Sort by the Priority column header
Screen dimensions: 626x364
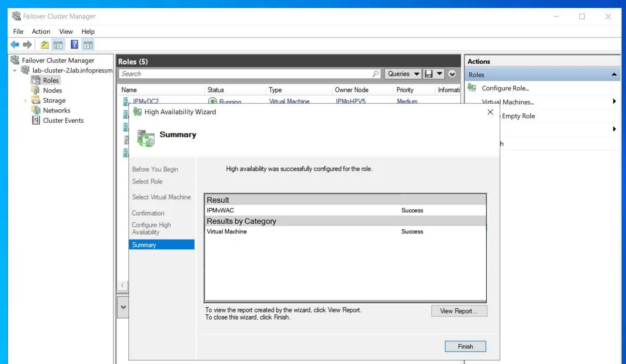pos(414,90)
